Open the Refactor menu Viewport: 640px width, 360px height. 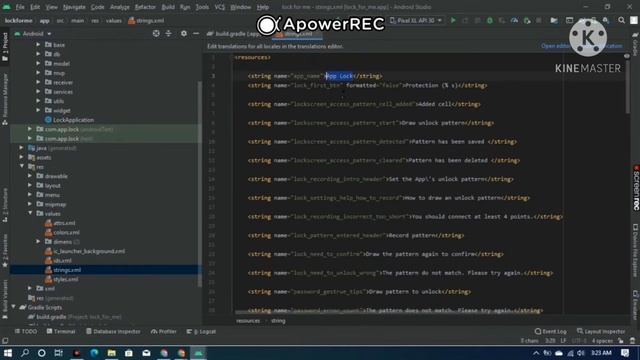145,7
